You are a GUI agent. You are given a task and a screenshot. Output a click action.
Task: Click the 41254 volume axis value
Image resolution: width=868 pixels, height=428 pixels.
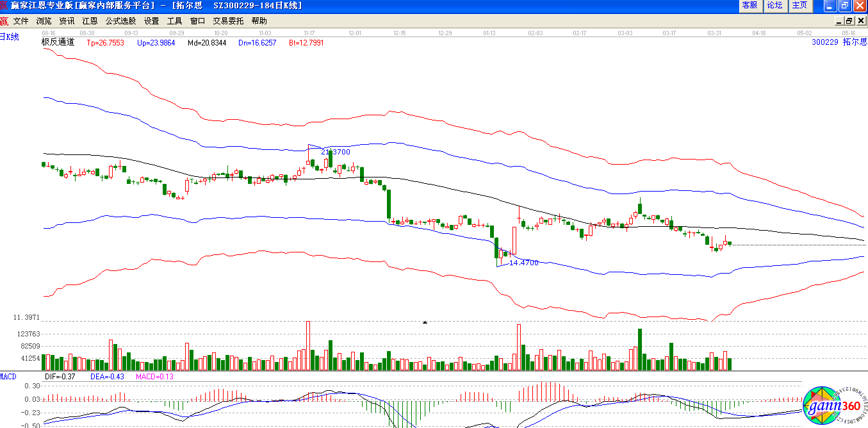click(x=31, y=358)
